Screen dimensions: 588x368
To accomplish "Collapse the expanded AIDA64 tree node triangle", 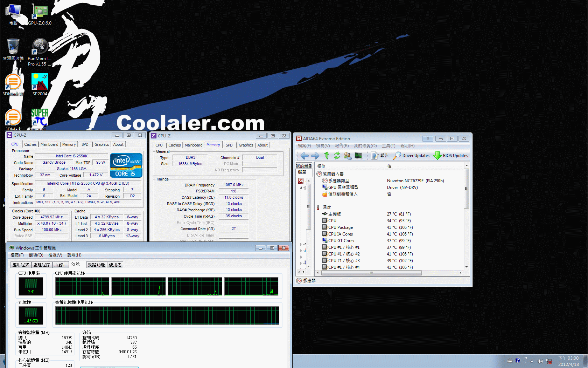I will pyautogui.click(x=301, y=188).
